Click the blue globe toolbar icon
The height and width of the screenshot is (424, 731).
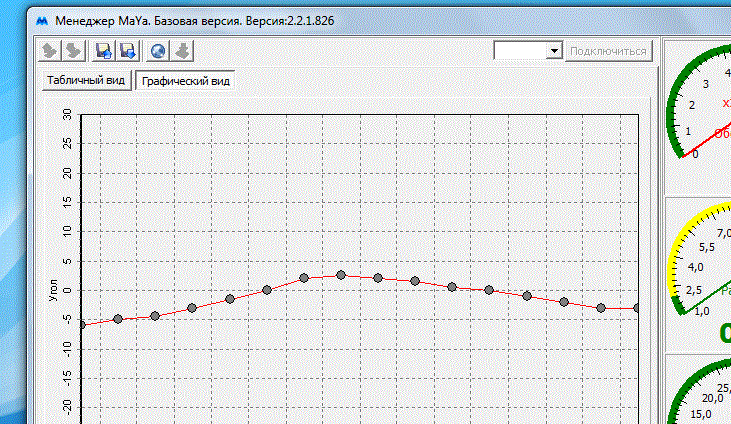(x=158, y=51)
